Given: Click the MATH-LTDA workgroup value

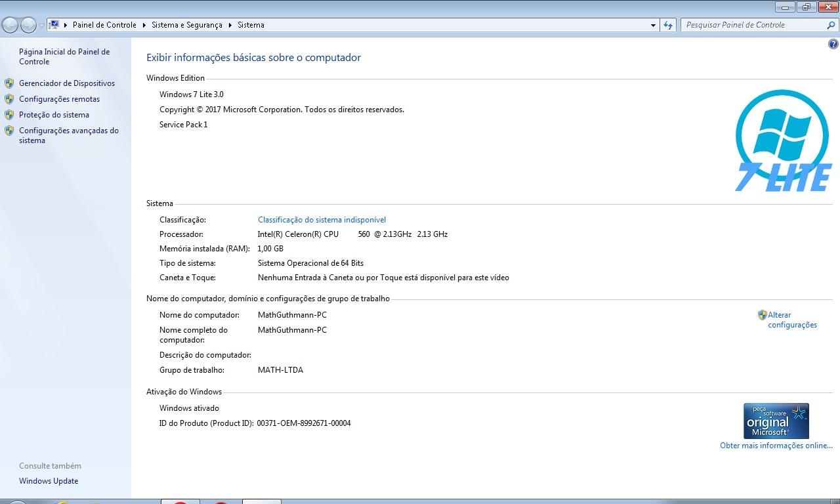Looking at the screenshot, I should (280, 370).
